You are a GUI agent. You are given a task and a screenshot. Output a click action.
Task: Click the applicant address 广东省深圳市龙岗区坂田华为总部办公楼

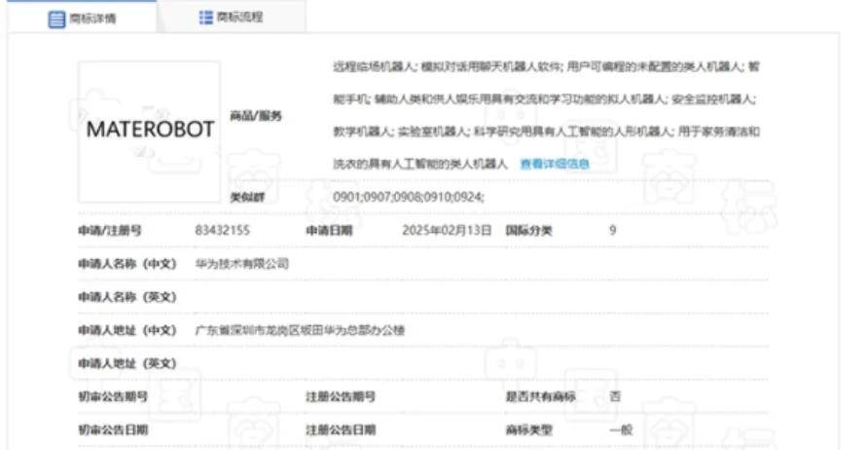pyautogui.click(x=300, y=330)
